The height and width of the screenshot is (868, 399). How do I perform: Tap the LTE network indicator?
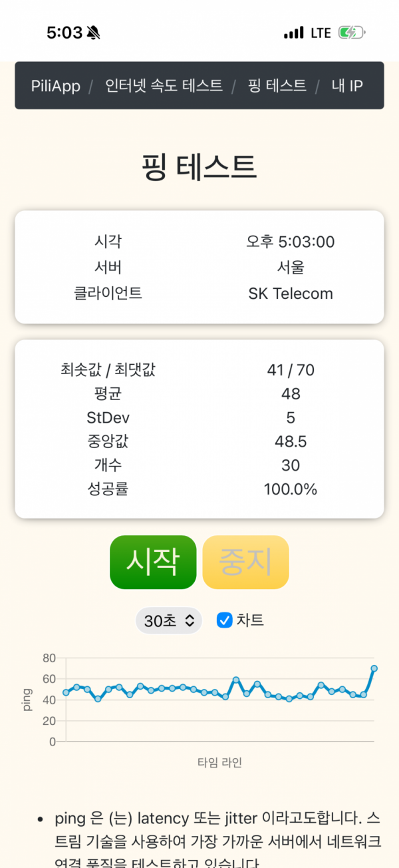click(x=320, y=33)
